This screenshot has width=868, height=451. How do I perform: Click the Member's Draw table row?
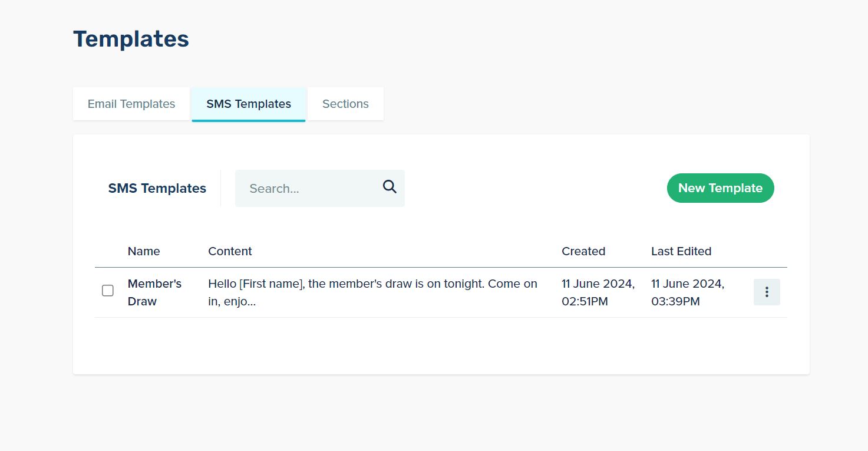point(412,292)
